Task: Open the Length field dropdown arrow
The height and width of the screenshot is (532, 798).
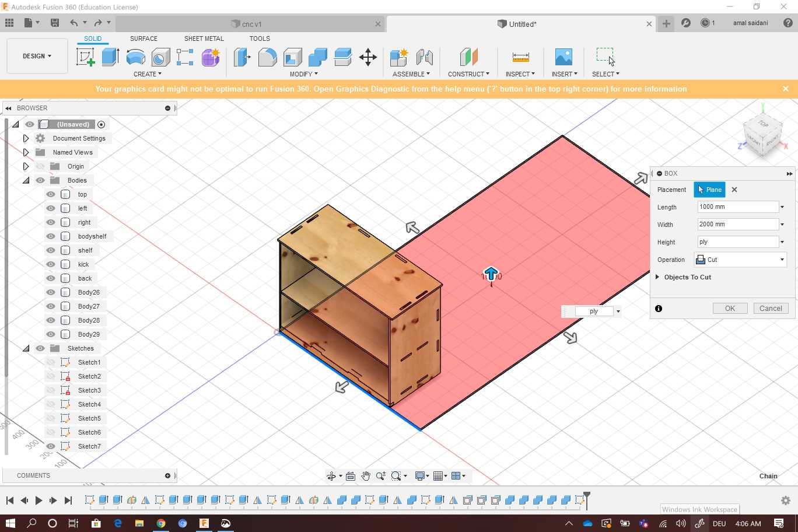Action: coord(782,207)
